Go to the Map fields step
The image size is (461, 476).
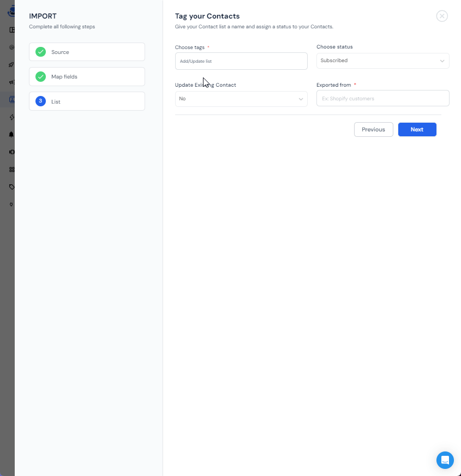(87, 77)
